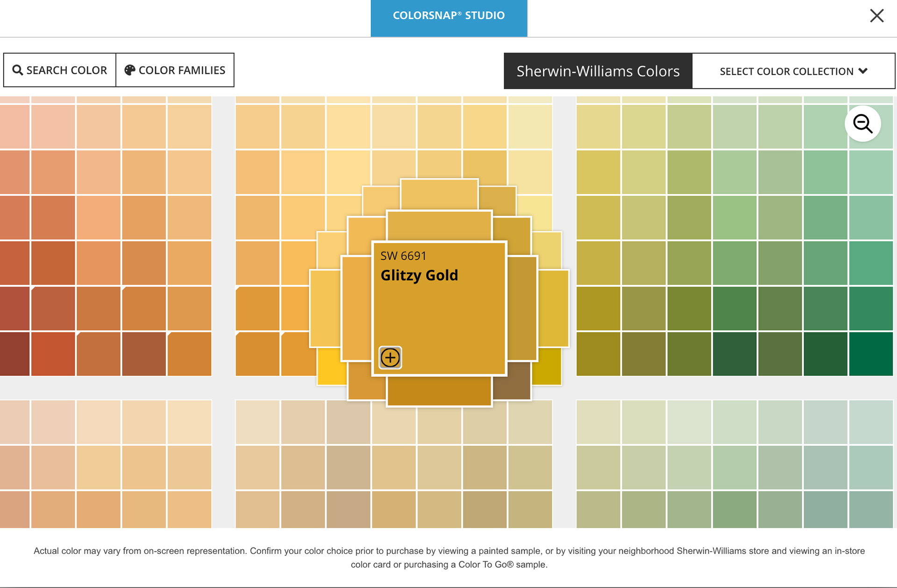
Task: Click the Sherwin-Williams Colors label
Action: (598, 71)
